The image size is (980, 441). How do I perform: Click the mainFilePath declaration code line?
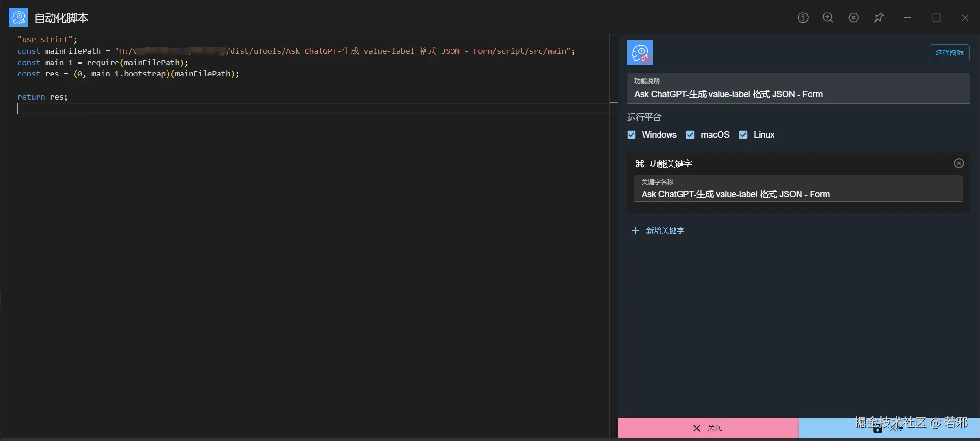click(296, 51)
